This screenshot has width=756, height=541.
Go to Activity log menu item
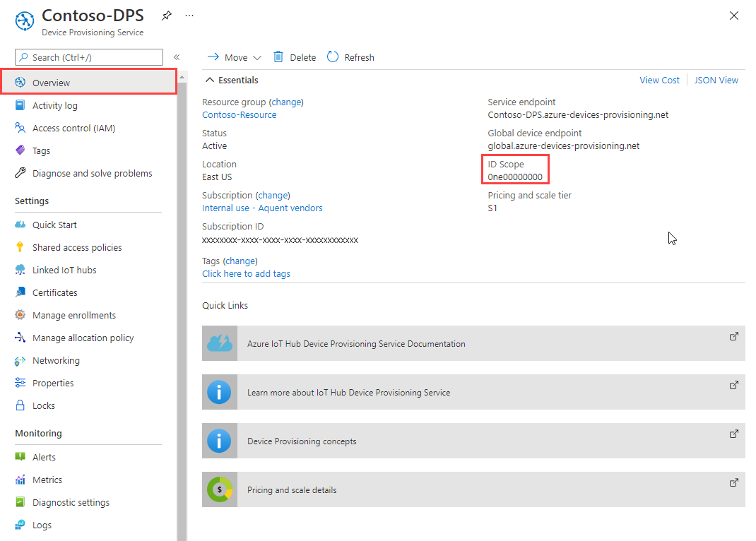[54, 105]
